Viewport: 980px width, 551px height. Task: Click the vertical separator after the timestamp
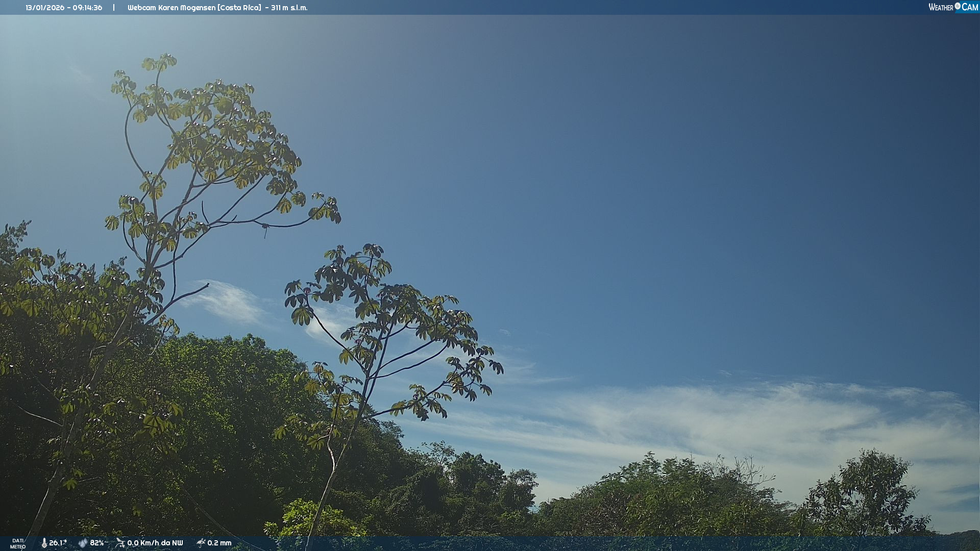tap(114, 8)
